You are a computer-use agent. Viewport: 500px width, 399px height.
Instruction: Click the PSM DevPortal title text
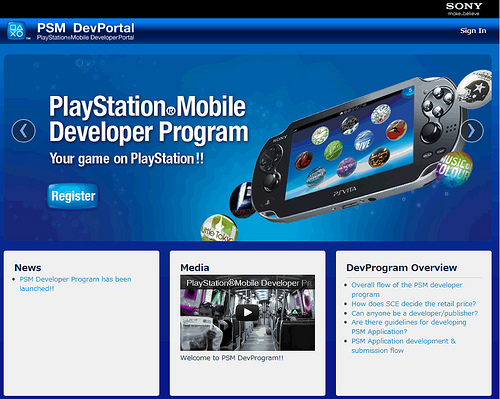(x=86, y=28)
